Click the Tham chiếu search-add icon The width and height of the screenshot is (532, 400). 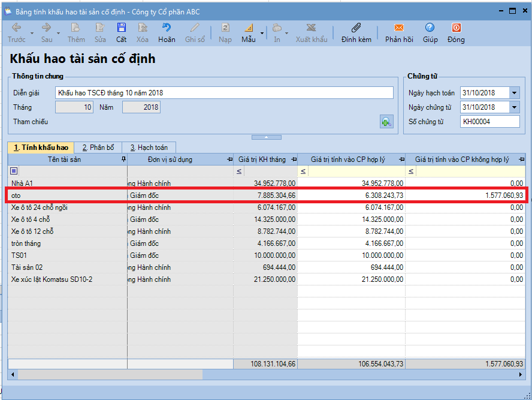coord(386,122)
